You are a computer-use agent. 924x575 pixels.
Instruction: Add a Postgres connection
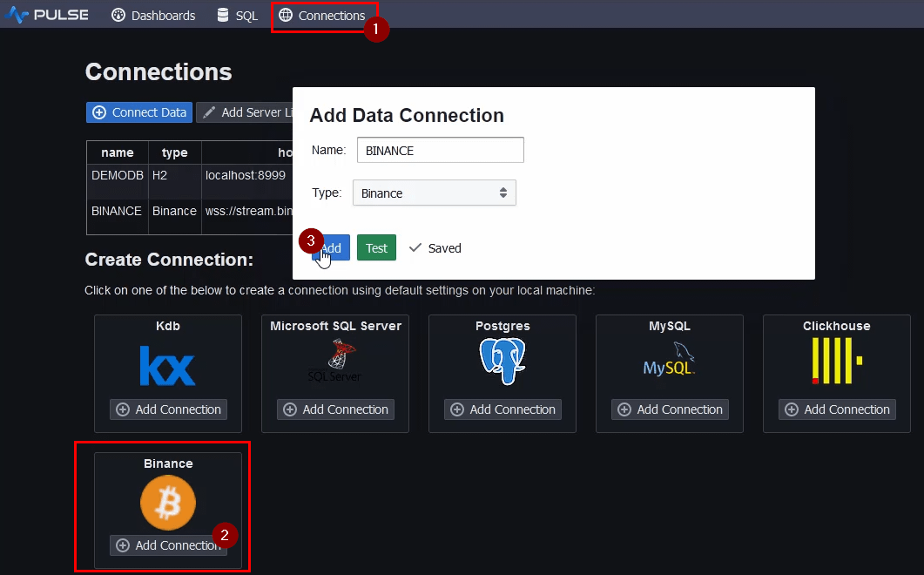click(x=502, y=409)
